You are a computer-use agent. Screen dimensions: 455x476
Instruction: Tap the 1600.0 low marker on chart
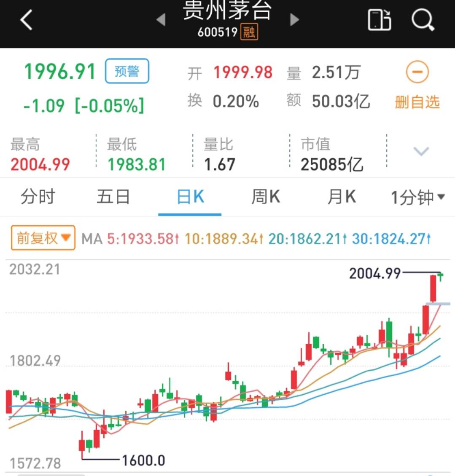[x=143, y=460]
